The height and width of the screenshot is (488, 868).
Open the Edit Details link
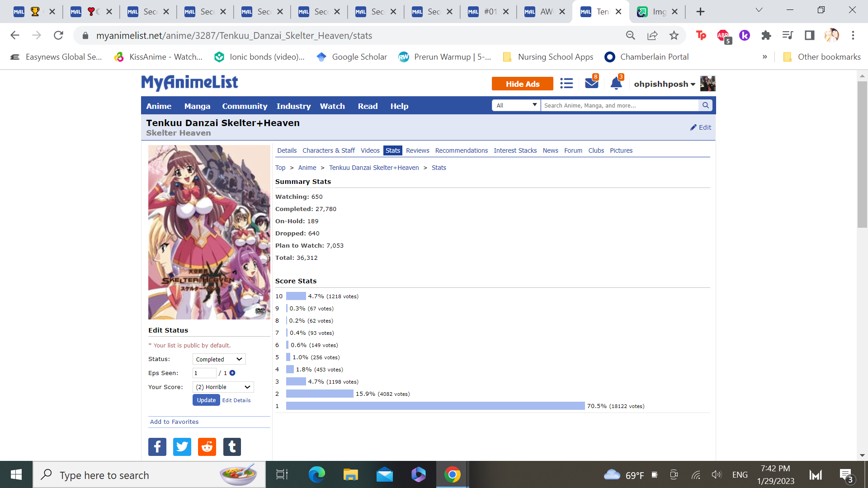[x=236, y=400]
